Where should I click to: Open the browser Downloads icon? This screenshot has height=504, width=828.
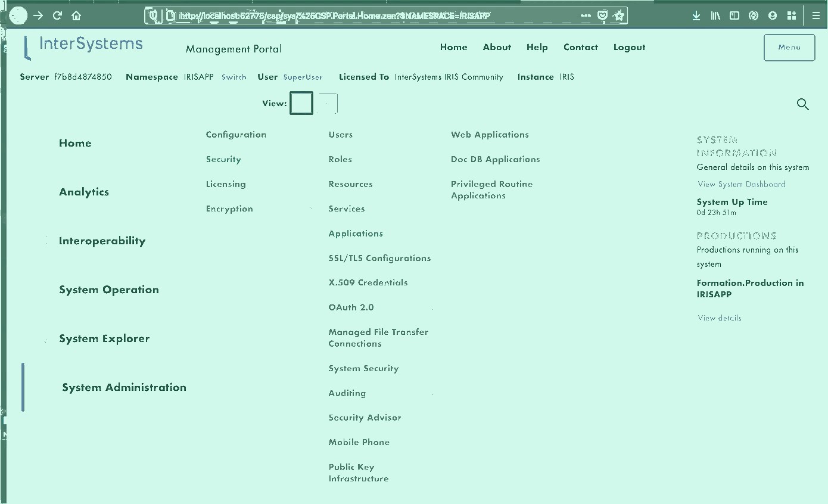tap(696, 15)
